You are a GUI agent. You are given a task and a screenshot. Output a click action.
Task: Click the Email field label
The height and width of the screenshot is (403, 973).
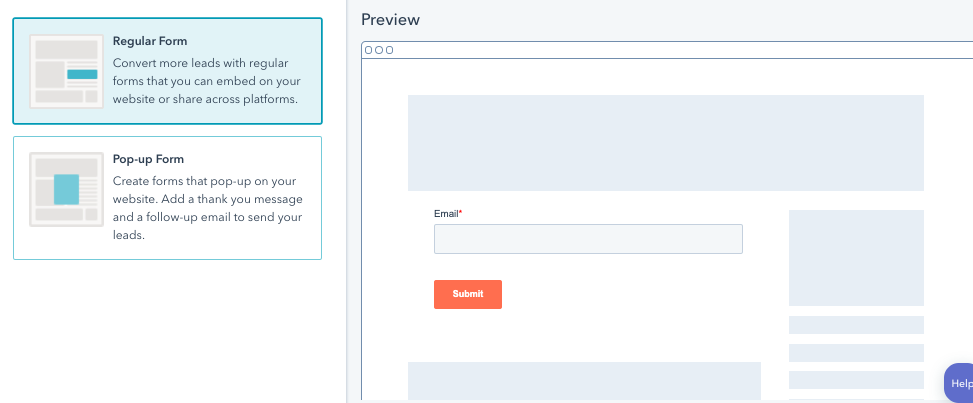(x=446, y=214)
